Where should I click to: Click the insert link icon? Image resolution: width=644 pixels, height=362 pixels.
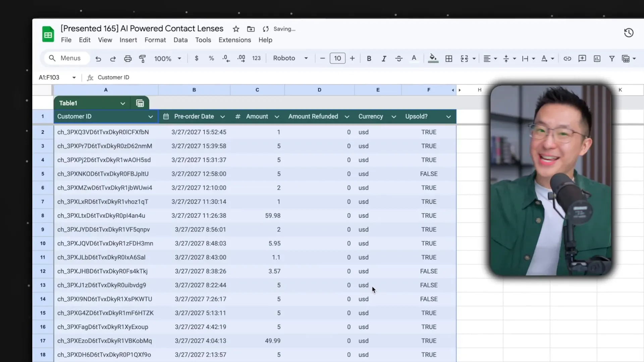[567, 59]
